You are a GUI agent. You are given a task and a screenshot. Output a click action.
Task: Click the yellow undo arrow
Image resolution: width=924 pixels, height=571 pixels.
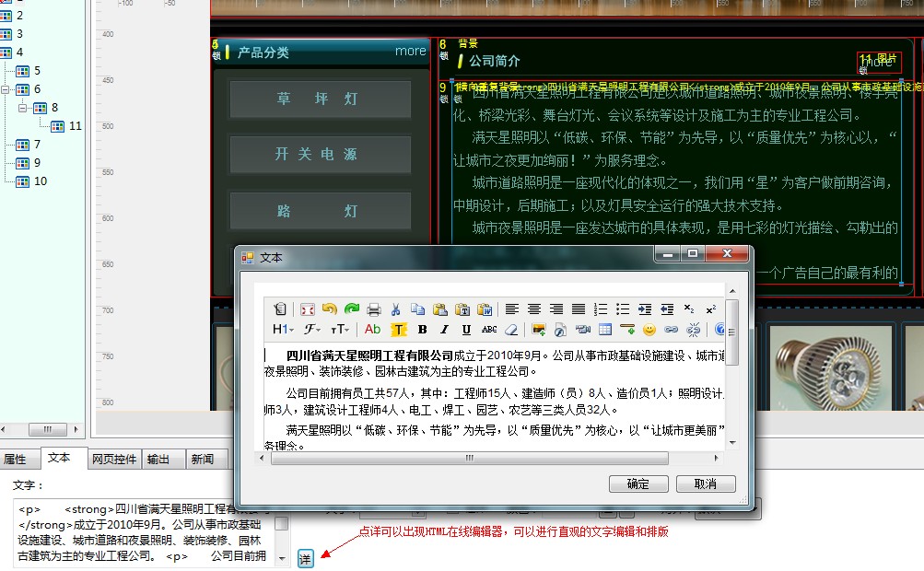(x=330, y=309)
